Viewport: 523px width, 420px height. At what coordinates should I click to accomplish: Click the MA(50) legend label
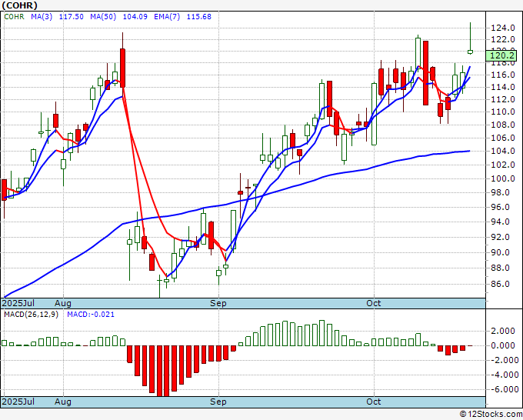pyautogui.click(x=103, y=17)
